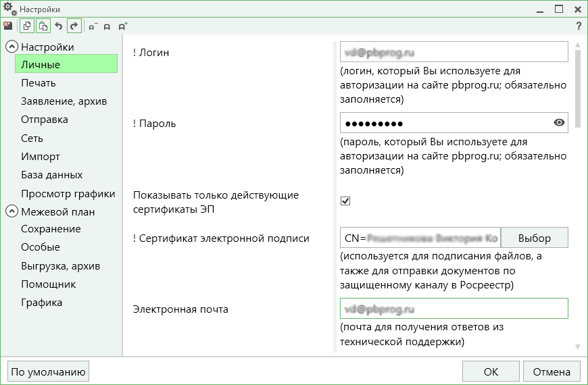Open the Просмотр графики settings category
Image resolution: width=588 pixels, height=385 pixels.
coord(68,194)
